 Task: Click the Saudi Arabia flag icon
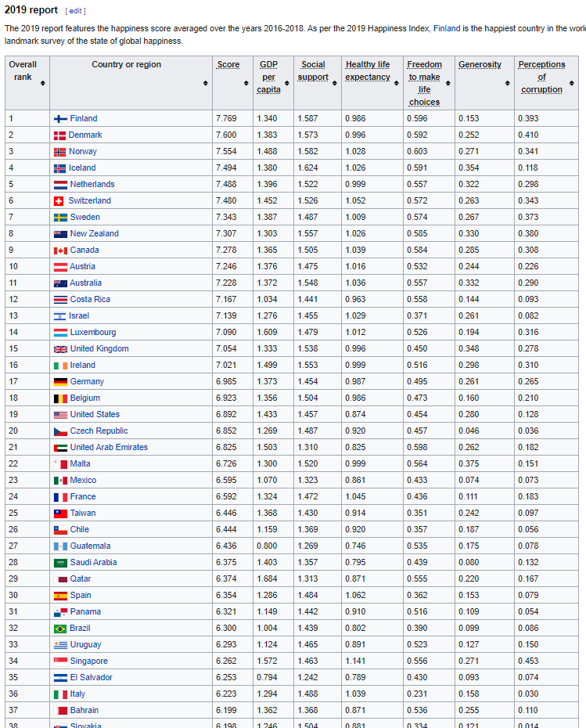click(x=60, y=563)
